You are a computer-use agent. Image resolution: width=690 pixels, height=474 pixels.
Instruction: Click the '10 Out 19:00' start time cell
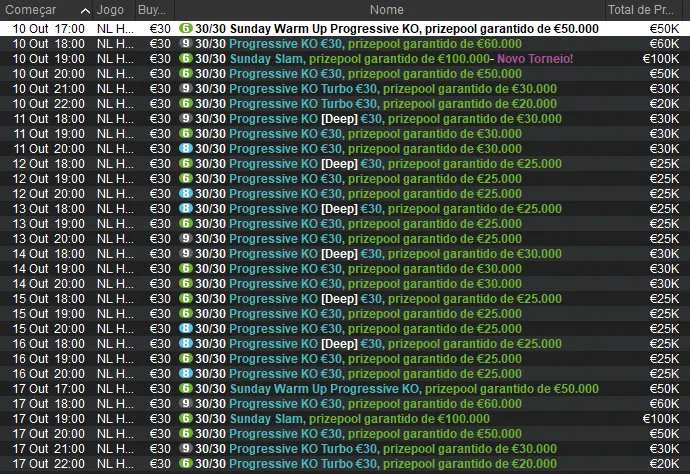48,59
